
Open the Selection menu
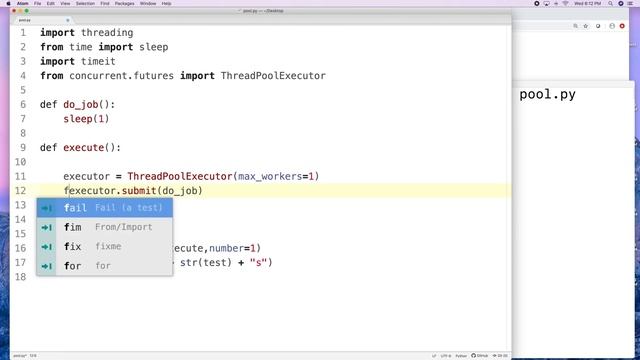coord(85,3)
